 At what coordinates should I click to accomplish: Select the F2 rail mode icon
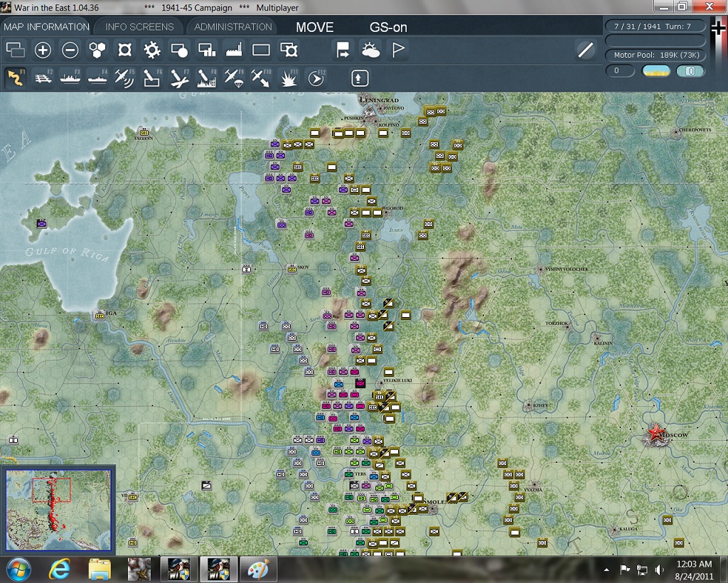[43, 77]
